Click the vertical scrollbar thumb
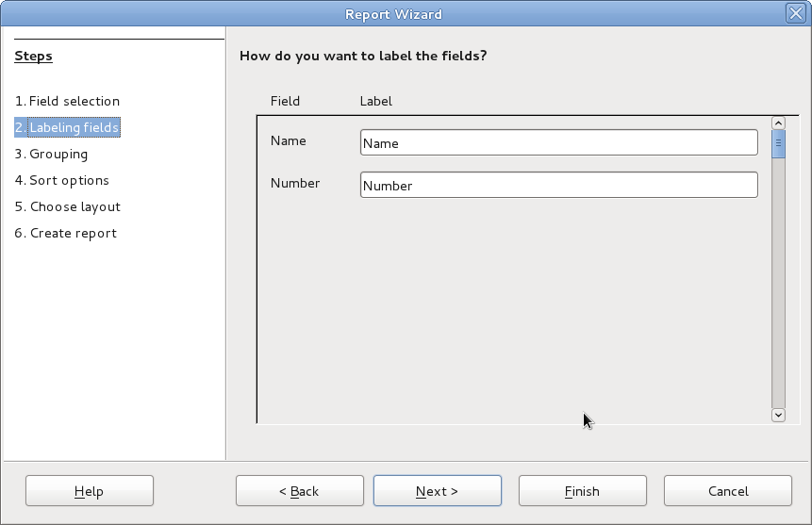Image resolution: width=812 pixels, height=525 pixels. [x=778, y=143]
